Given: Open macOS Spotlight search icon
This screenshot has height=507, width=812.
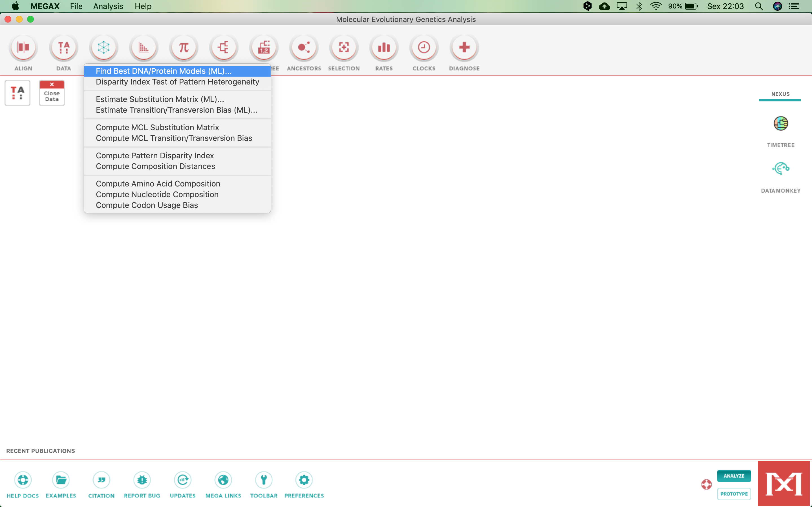Looking at the screenshot, I should click(759, 6).
